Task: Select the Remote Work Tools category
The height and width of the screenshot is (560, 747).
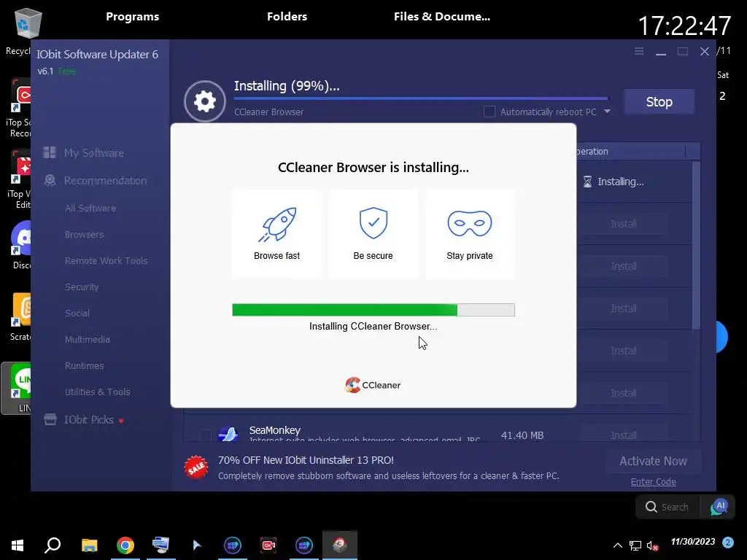Action: [106, 260]
